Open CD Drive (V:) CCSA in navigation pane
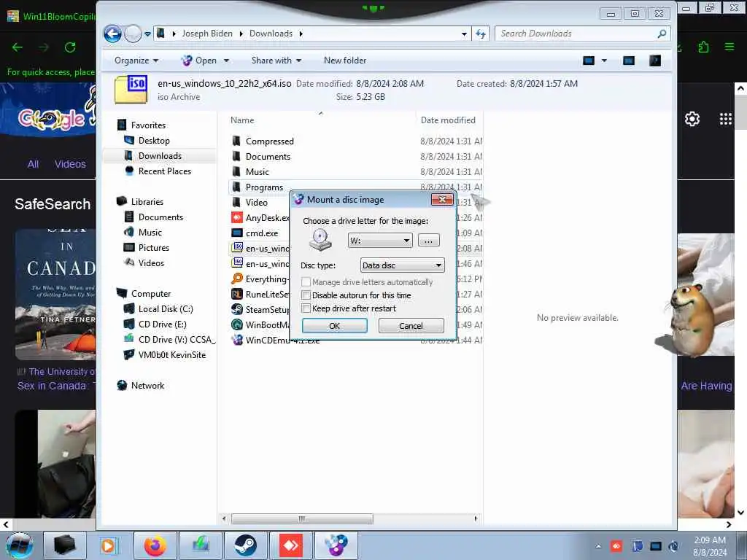Screen dimensions: 747x560 [x=177, y=340]
